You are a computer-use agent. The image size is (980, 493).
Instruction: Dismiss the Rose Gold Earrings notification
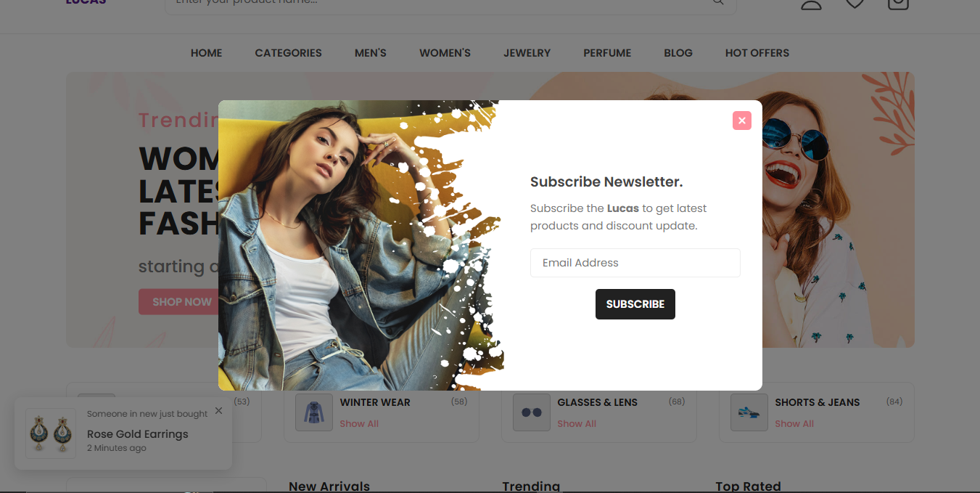218,411
